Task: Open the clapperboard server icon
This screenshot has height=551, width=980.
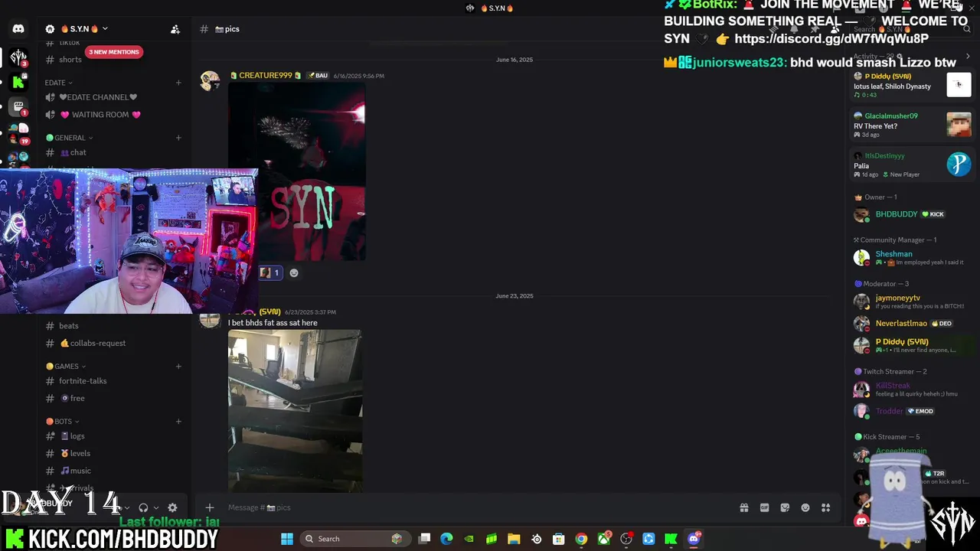Action: [x=18, y=107]
